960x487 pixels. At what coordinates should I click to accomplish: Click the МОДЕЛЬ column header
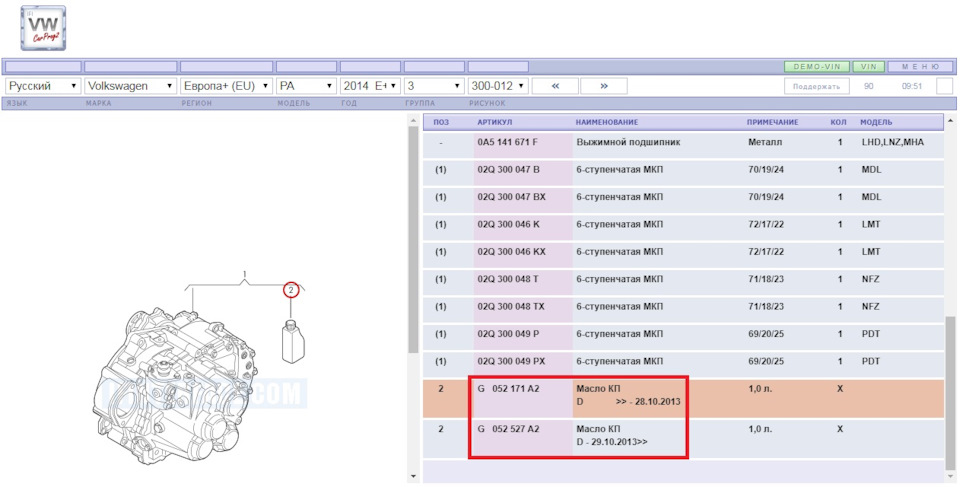coord(876,123)
